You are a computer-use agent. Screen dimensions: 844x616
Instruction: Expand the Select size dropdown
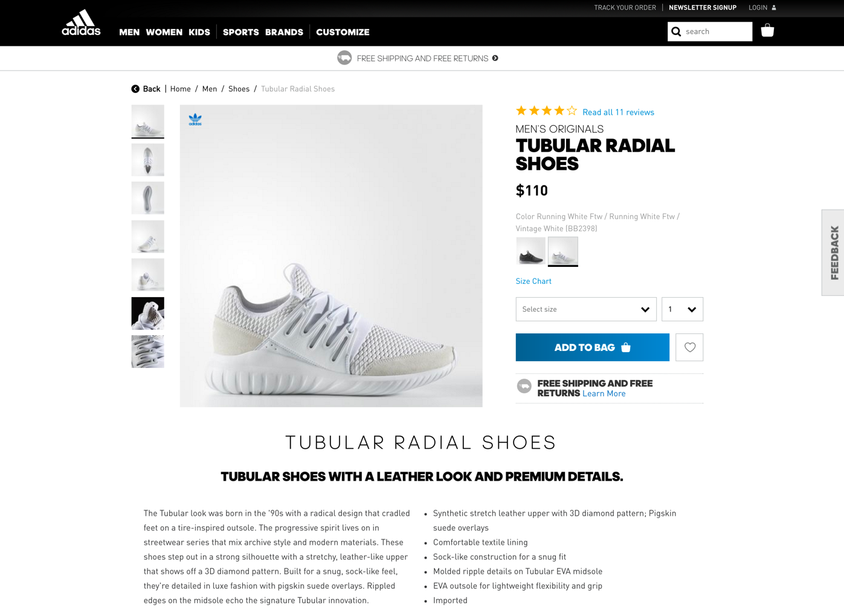point(586,309)
